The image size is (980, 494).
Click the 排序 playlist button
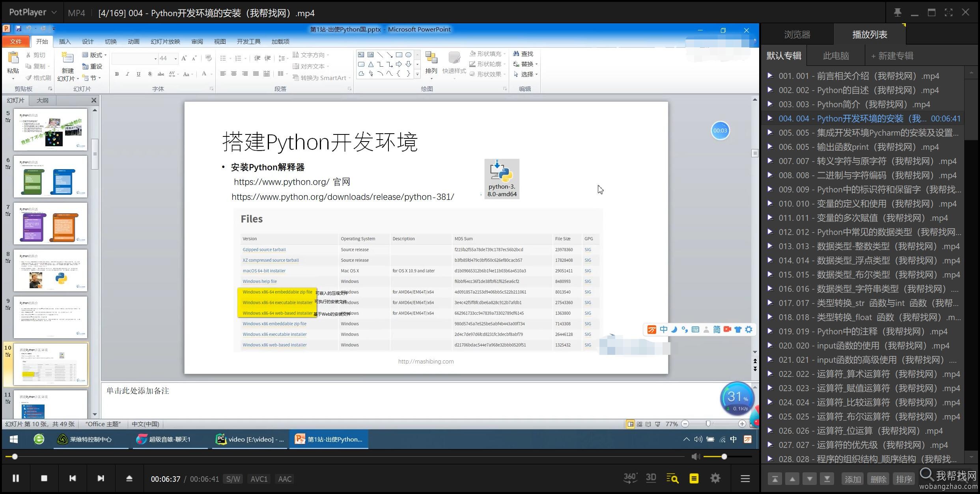coord(904,479)
